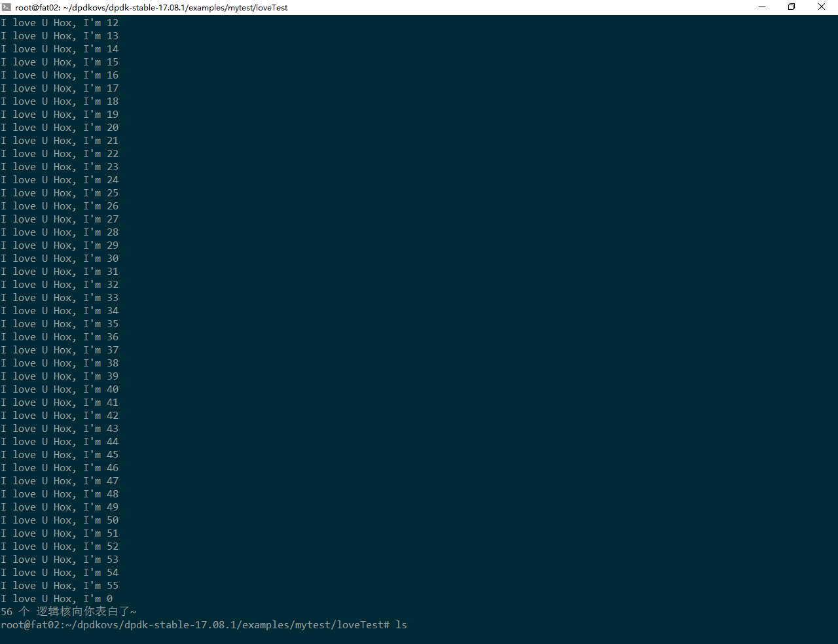Click the terminal icon in the title bar
The width and height of the screenshot is (838, 644).
pos(7,7)
